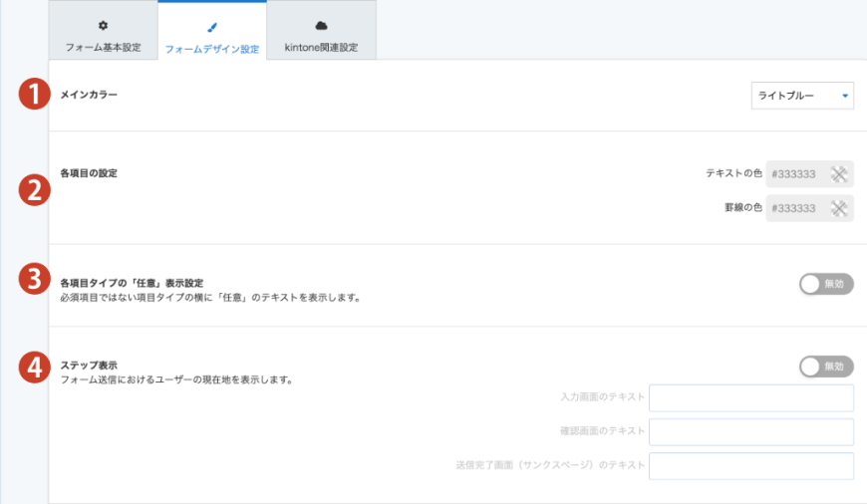Click the dropdown arrow beside ライトブルー

pos(845,97)
